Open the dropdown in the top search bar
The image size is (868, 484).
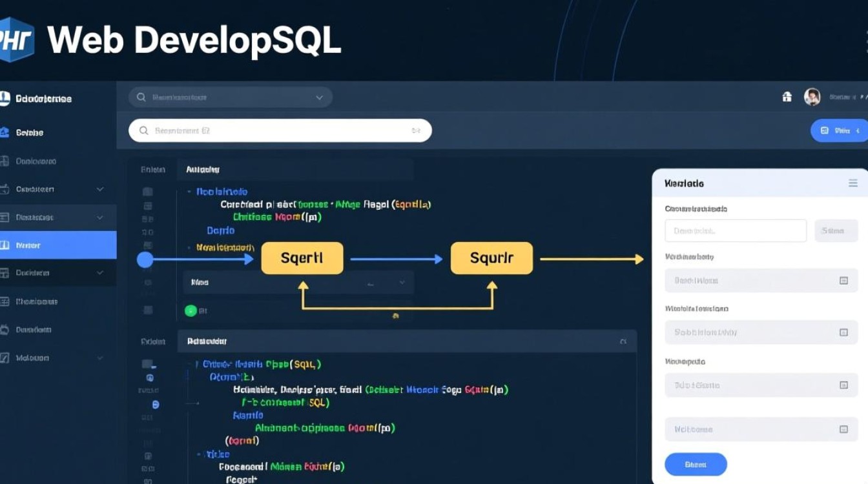320,97
